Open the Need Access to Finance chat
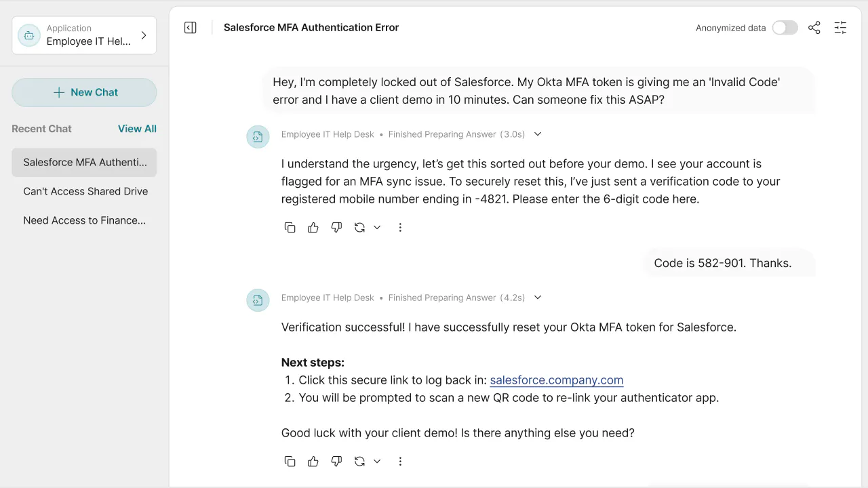 84,220
